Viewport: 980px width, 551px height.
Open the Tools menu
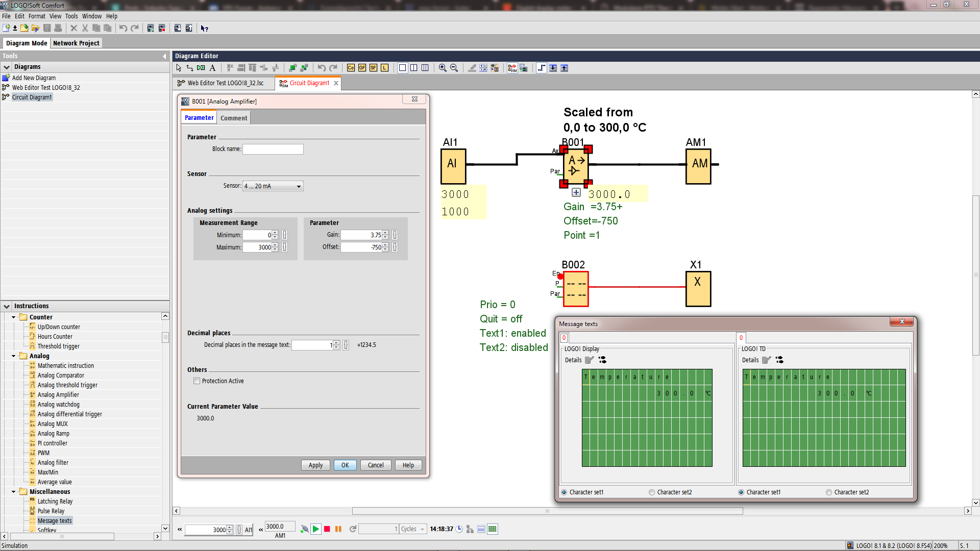(x=71, y=16)
